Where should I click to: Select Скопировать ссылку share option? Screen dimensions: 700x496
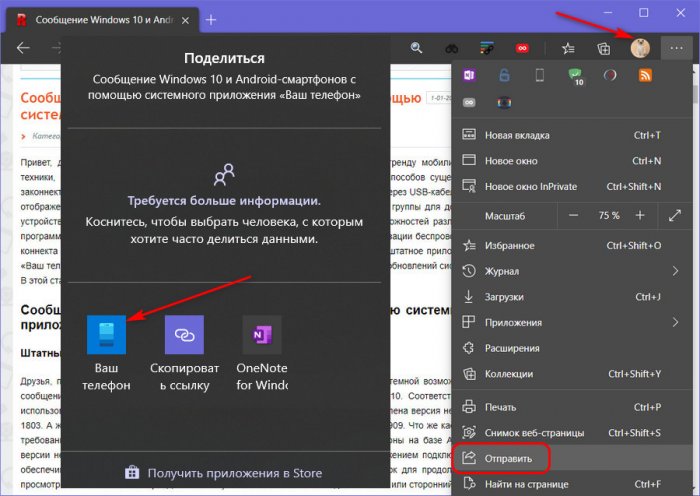tap(184, 336)
